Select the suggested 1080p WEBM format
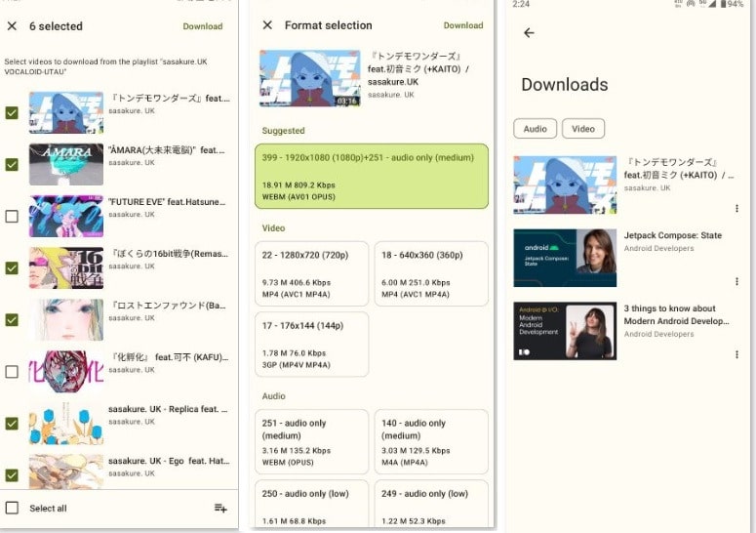Image resolution: width=756 pixels, height=533 pixels. (371, 176)
